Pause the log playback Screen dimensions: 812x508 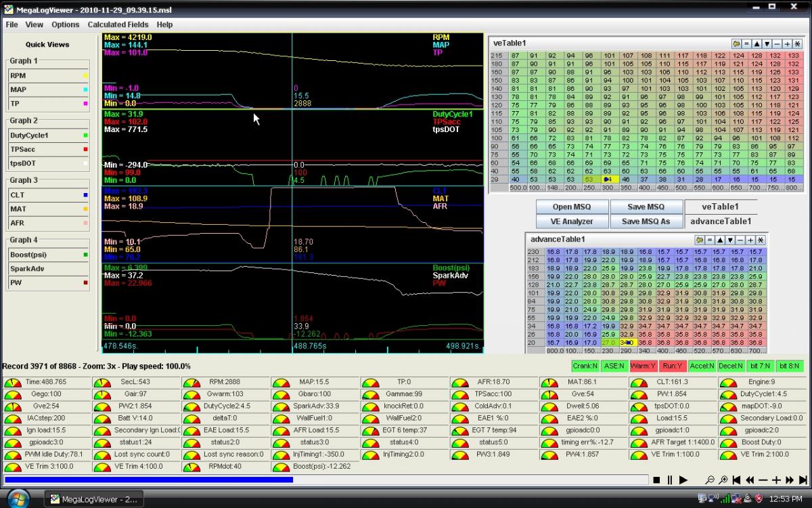click(x=670, y=480)
